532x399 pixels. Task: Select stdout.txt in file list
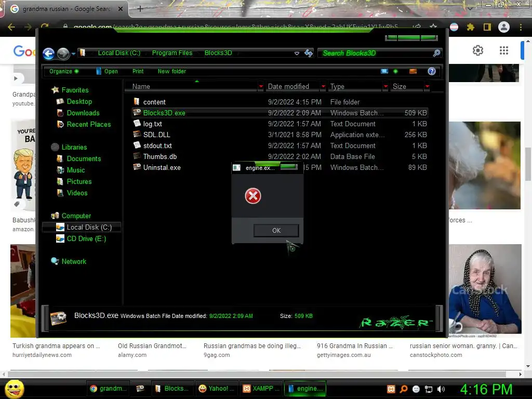pyautogui.click(x=280, y=145)
